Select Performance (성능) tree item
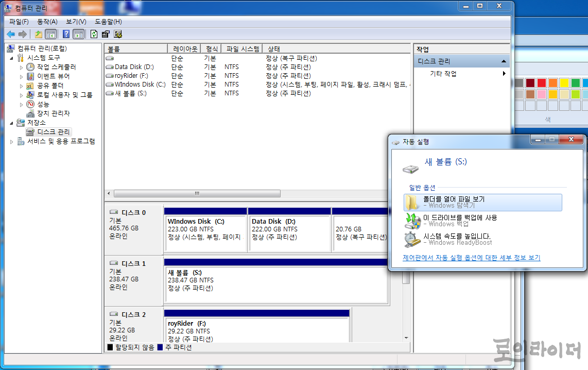The width and height of the screenshot is (588, 370). click(x=43, y=104)
